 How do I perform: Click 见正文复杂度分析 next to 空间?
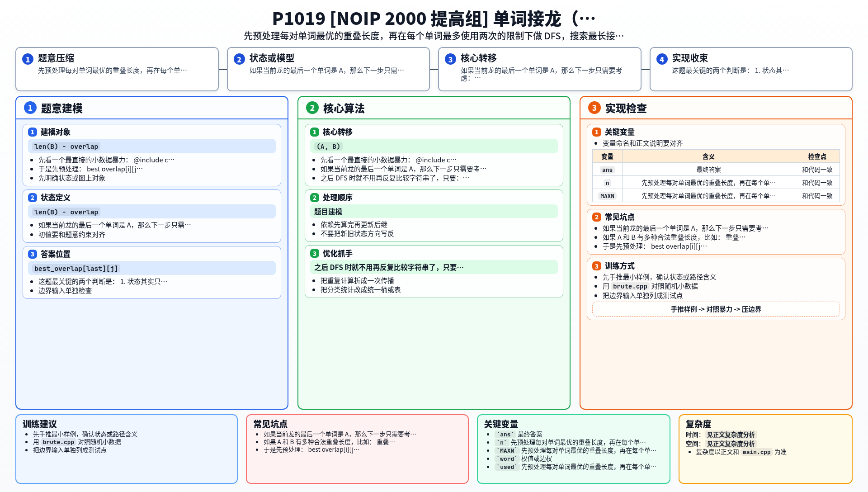click(x=731, y=444)
